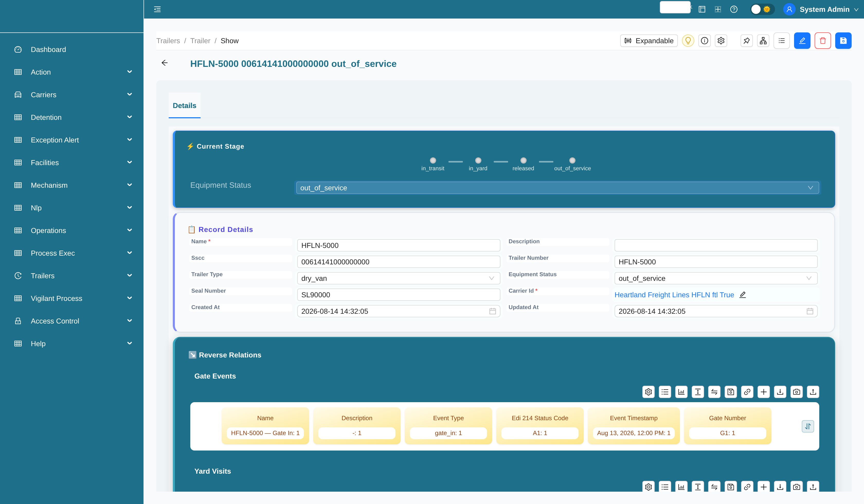Click the blue edit pencil button
The height and width of the screenshot is (504, 864).
point(802,41)
